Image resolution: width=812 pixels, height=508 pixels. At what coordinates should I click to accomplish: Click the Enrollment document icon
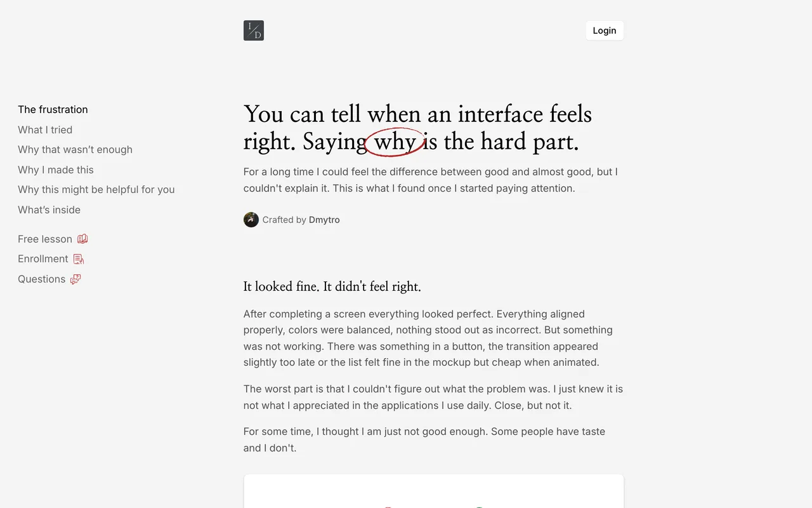[x=79, y=259]
